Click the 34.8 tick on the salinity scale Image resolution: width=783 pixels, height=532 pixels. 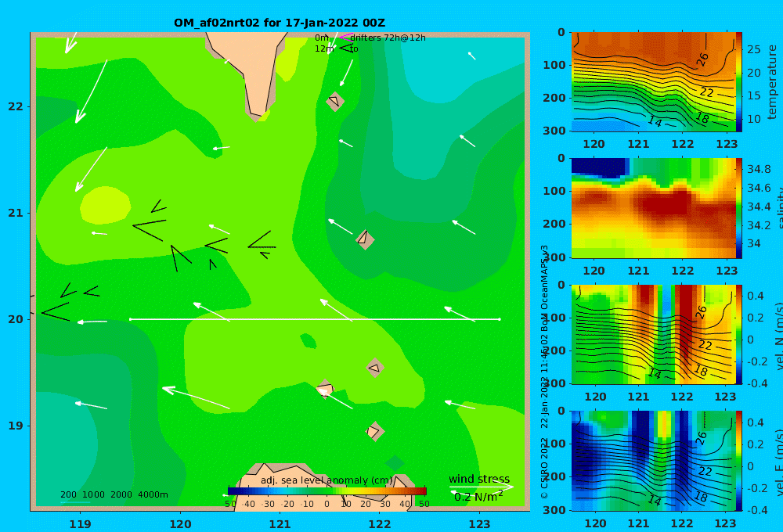(759, 169)
